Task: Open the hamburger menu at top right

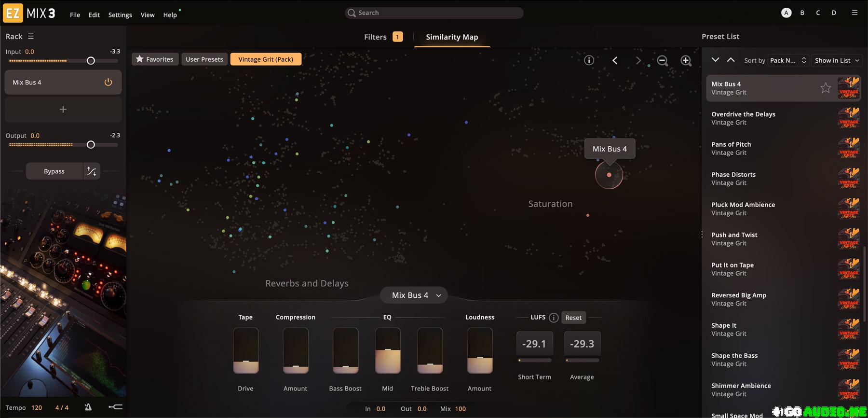Action: pos(854,13)
